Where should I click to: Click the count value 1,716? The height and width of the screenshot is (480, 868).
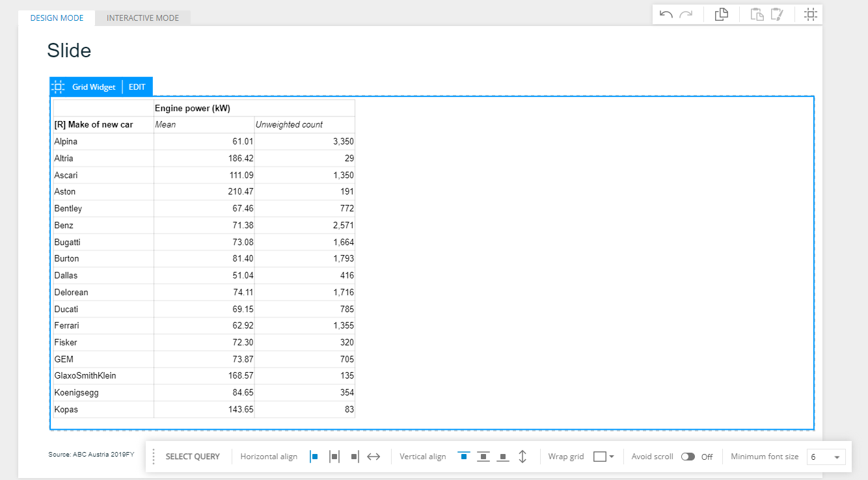(343, 292)
